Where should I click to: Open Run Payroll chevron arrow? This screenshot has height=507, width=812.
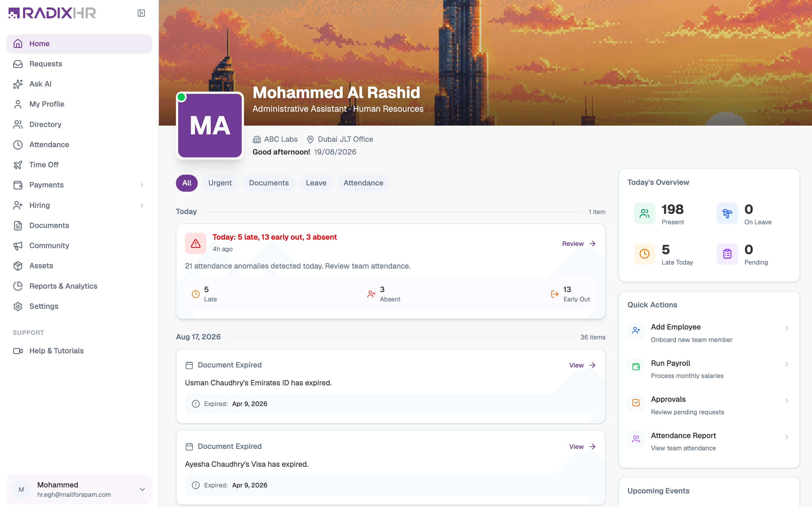786,364
